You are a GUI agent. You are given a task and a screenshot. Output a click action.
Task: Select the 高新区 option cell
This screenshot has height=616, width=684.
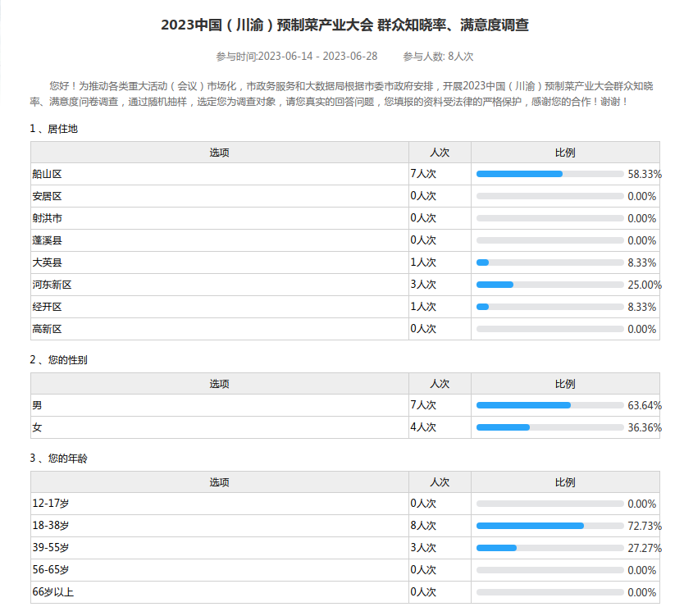[x=48, y=329]
